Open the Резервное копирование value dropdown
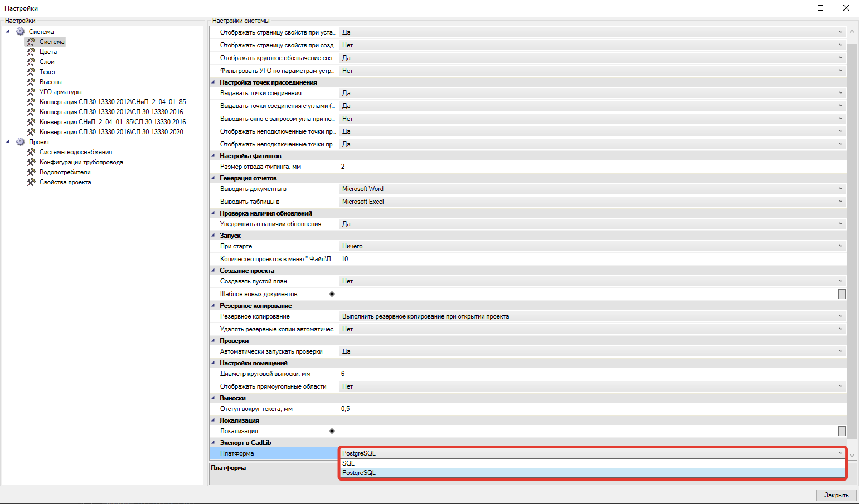Screen dimensions: 859x504 [x=841, y=316]
